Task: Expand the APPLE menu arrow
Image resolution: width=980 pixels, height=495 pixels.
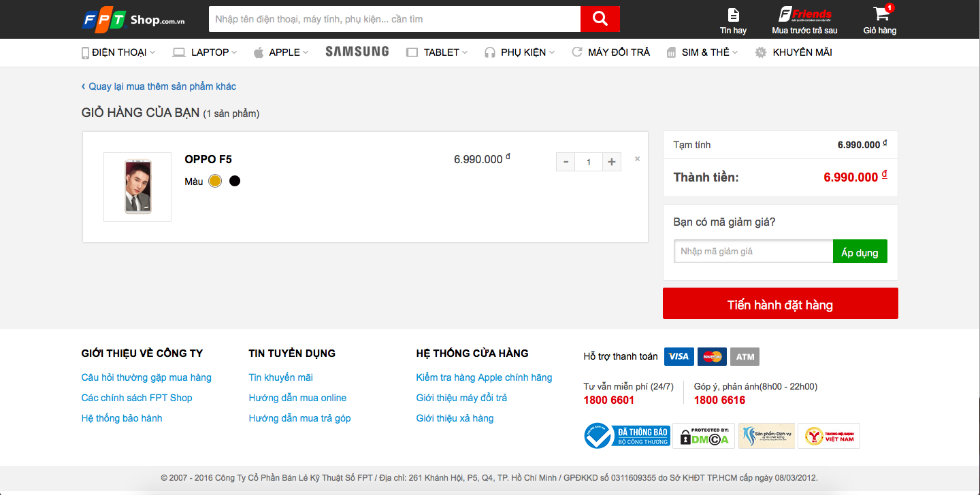Action: (306, 52)
